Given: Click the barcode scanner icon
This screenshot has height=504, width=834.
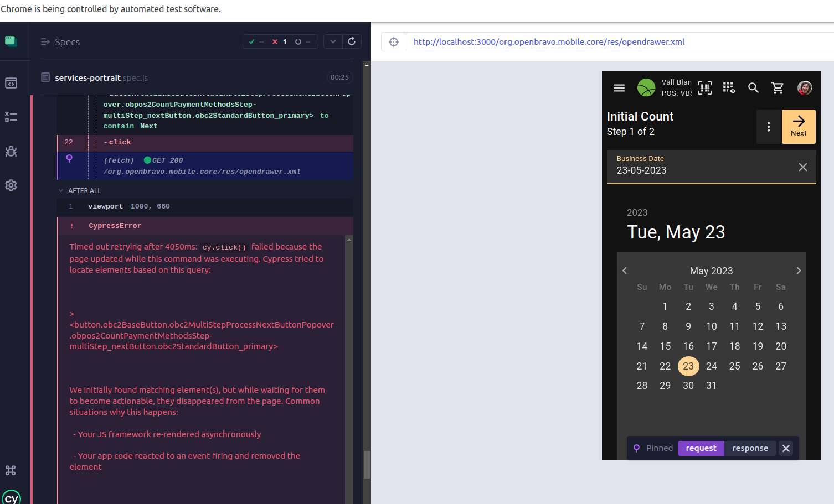Looking at the screenshot, I should pos(705,88).
